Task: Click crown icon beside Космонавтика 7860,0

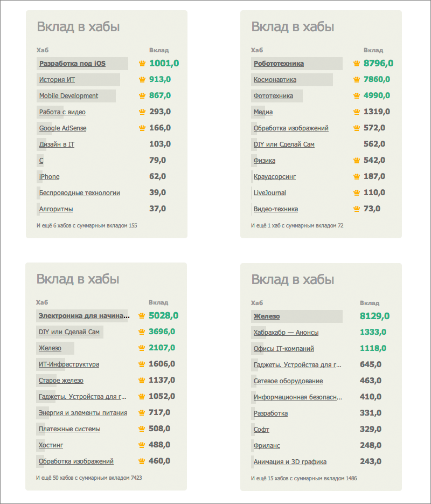Action: coord(356,80)
